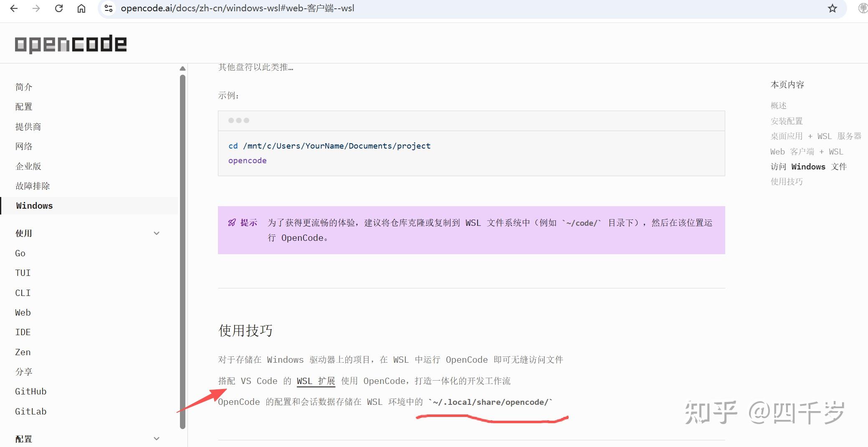Collapse the 使用 section chevron
Image resolution: width=868 pixels, height=447 pixels.
(x=157, y=233)
